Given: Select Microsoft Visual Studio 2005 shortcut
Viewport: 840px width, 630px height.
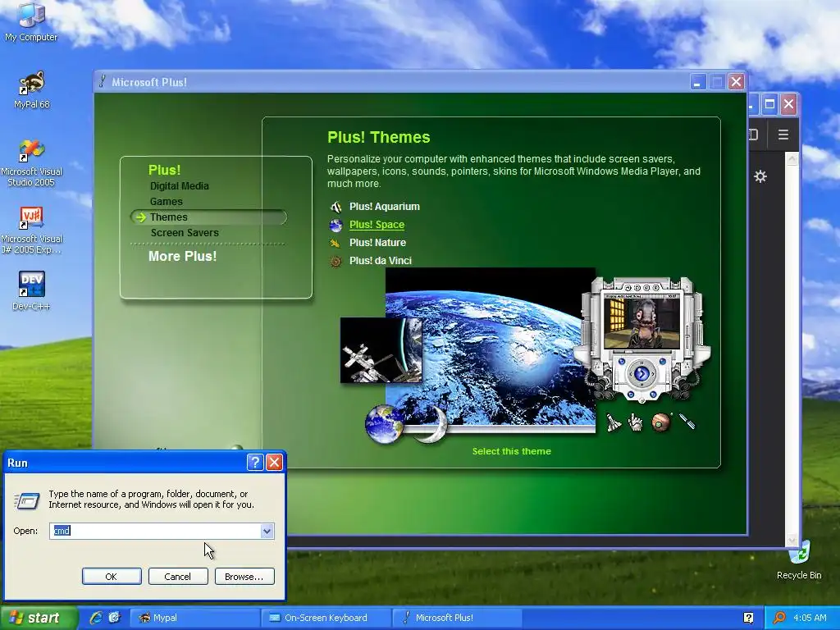Looking at the screenshot, I should click(x=32, y=163).
